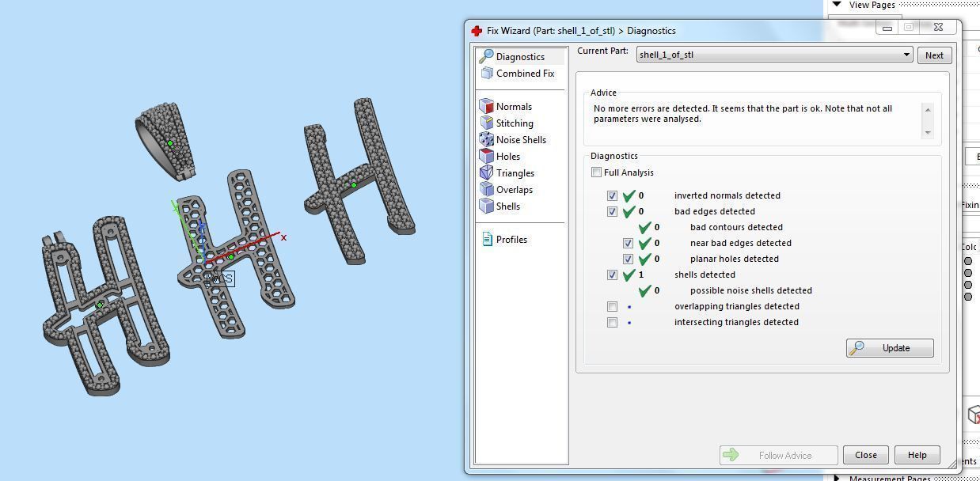Click the Advice message text
980x481 pixels.
(x=743, y=114)
